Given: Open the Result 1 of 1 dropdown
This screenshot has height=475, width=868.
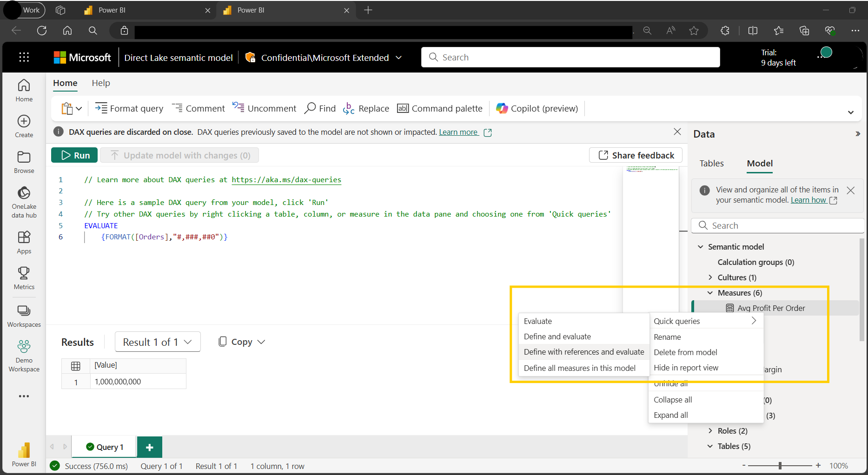Looking at the screenshot, I should 158,342.
